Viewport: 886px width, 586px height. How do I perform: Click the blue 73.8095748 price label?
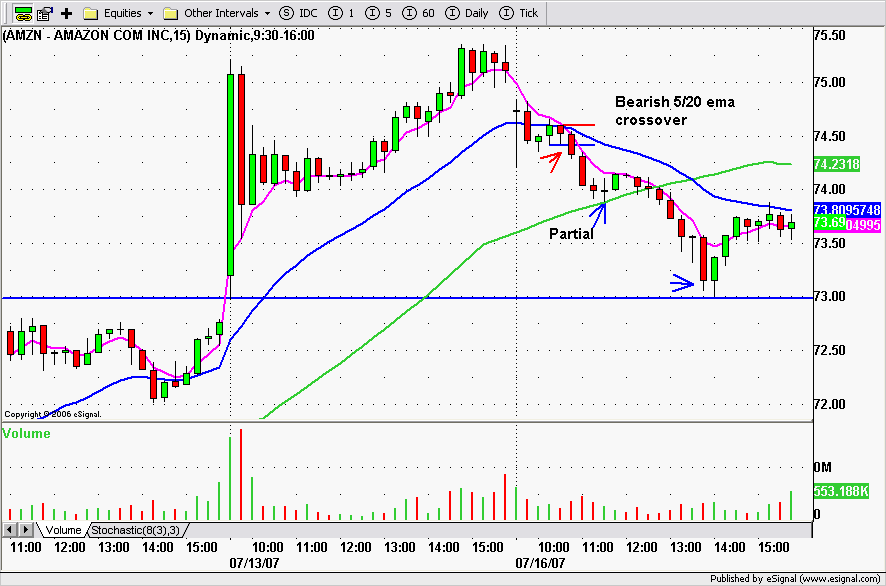[x=847, y=210]
